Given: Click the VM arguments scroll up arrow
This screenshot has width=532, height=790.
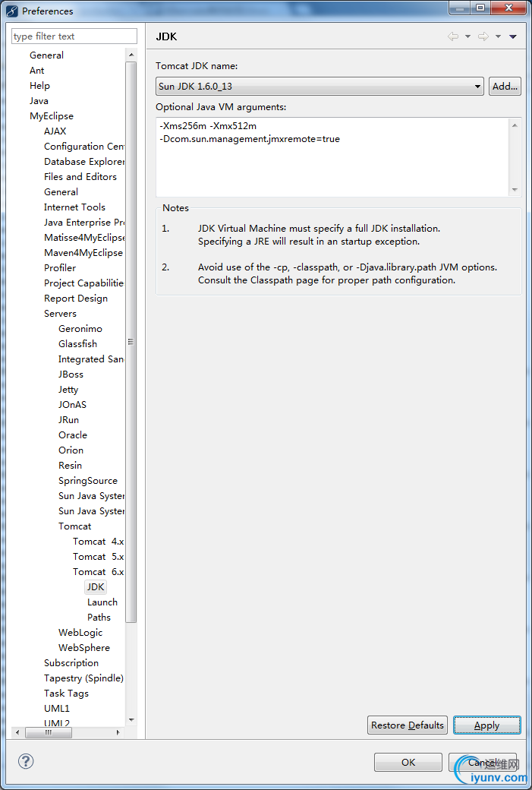Looking at the screenshot, I should 515,125.
